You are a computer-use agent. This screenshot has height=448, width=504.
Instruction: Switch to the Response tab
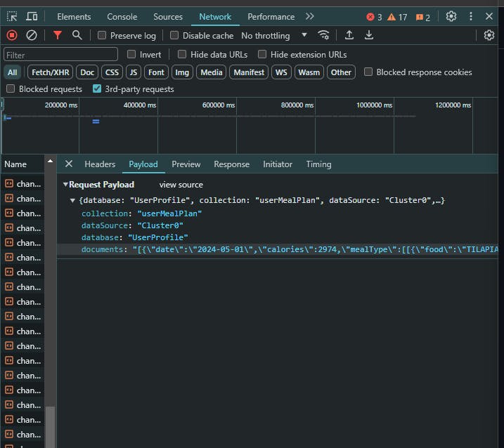point(231,164)
